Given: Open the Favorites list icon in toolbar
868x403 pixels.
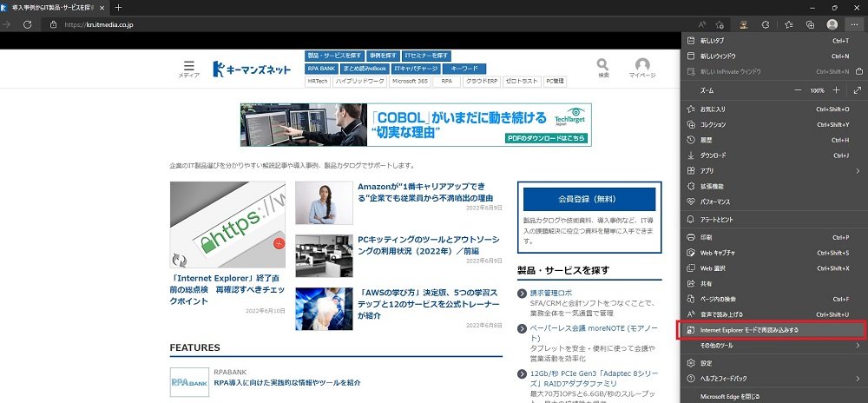Looking at the screenshot, I should 789,24.
